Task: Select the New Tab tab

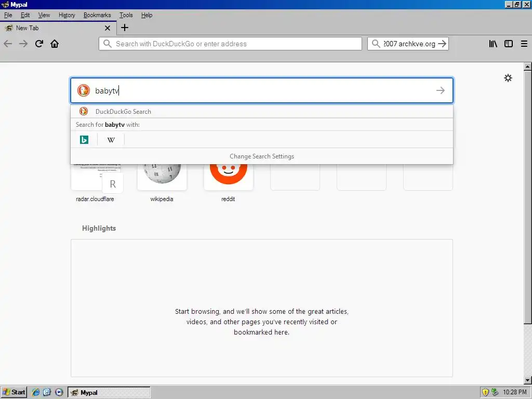Action: click(58, 28)
